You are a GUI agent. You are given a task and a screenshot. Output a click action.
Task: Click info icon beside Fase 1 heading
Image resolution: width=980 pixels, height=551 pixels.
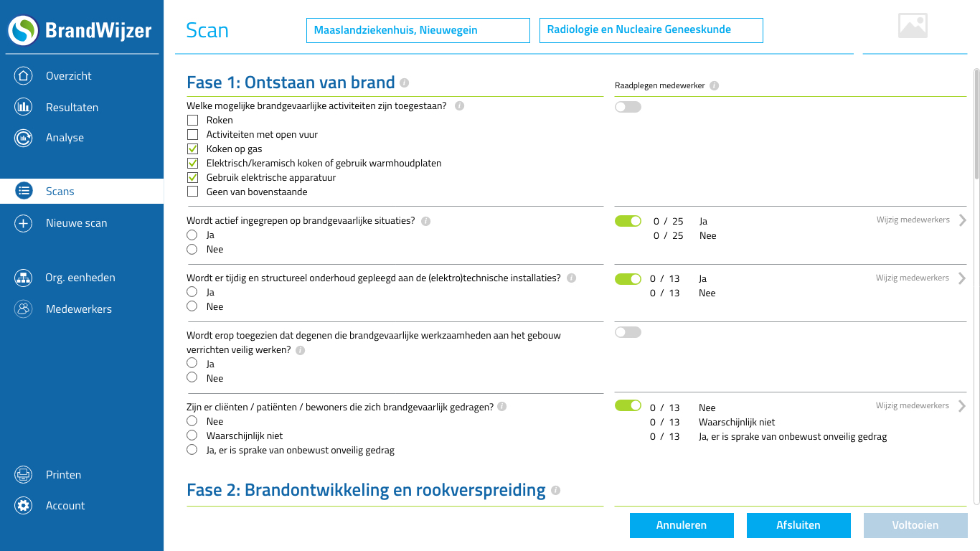click(405, 83)
